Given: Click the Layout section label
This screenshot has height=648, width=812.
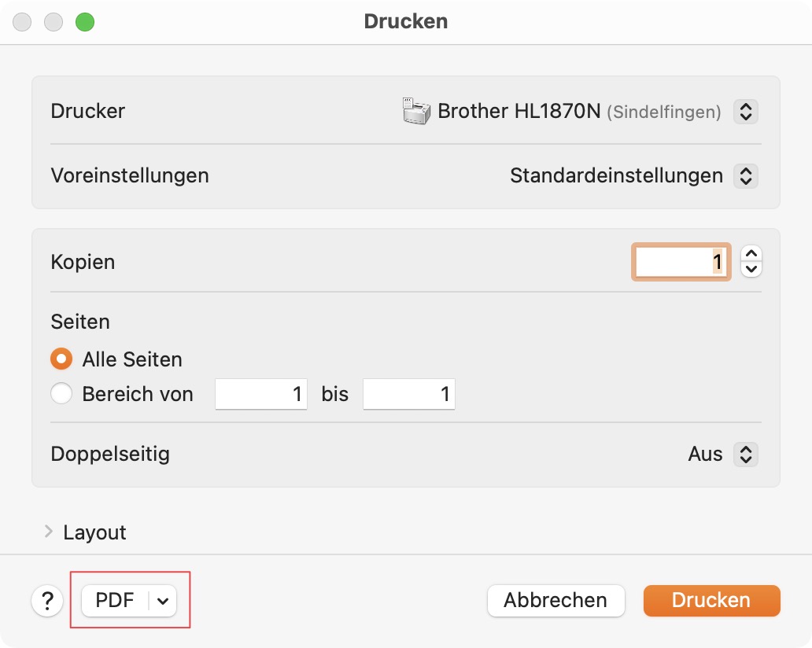Looking at the screenshot, I should click(94, 532).
